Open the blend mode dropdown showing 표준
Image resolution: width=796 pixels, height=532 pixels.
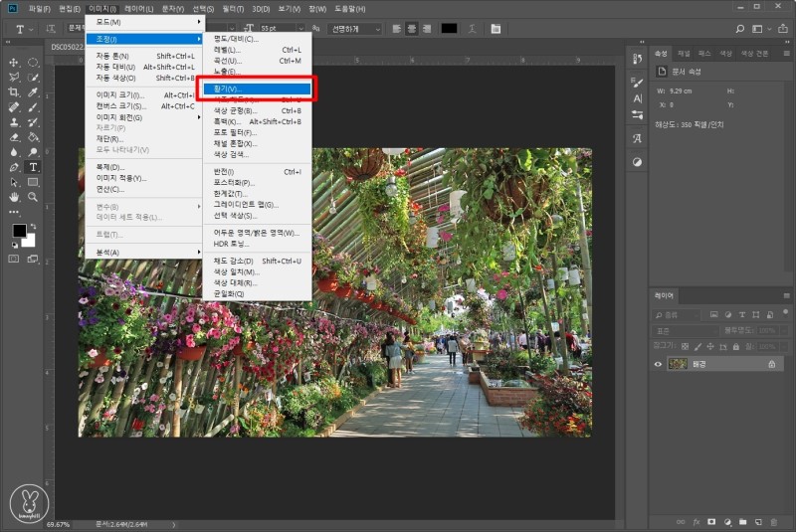click(685, 329)
